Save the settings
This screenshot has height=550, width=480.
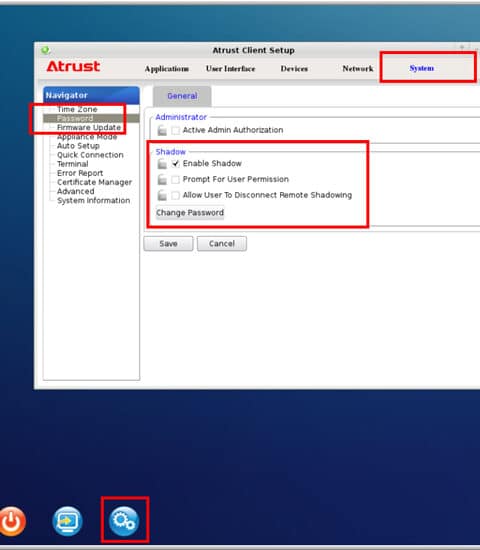click(x=168, y=243)
